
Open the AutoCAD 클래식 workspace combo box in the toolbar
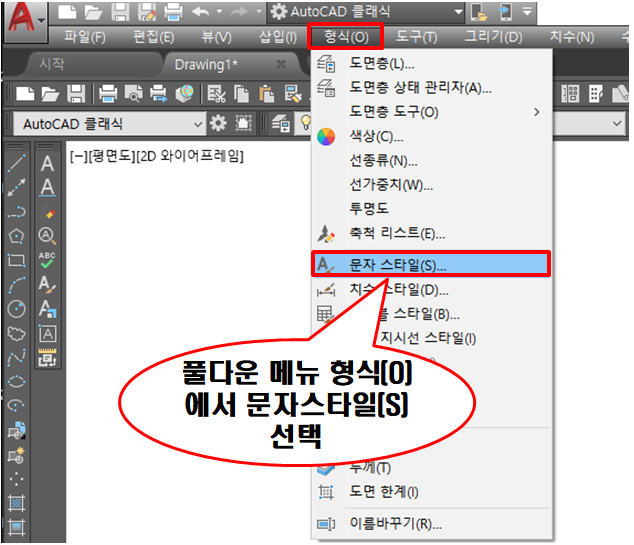point(109,124)
